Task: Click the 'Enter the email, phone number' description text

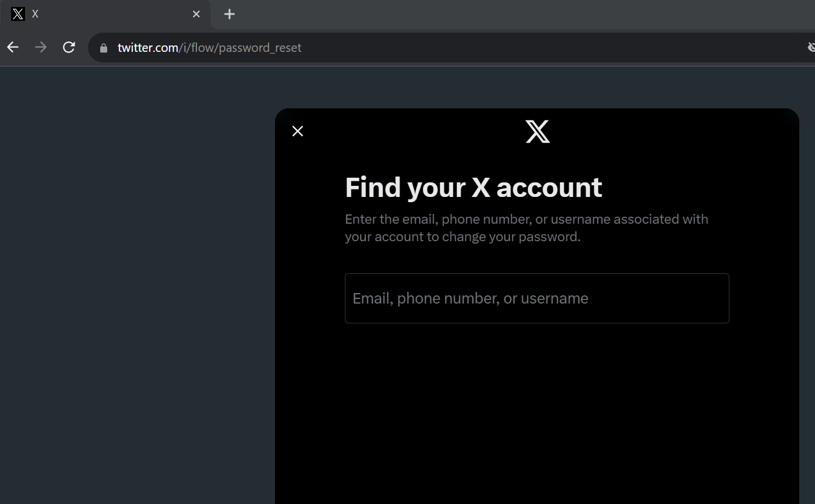Action: coord(527,228)
